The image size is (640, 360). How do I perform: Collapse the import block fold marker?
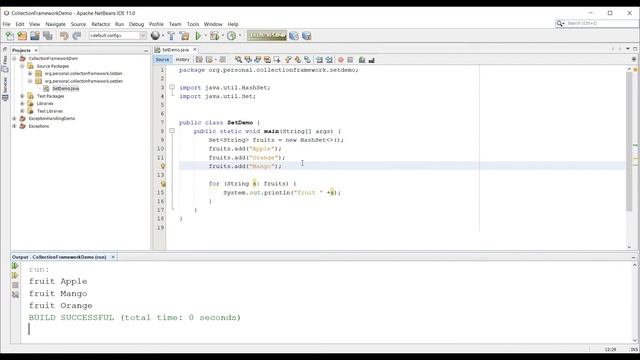172,87
